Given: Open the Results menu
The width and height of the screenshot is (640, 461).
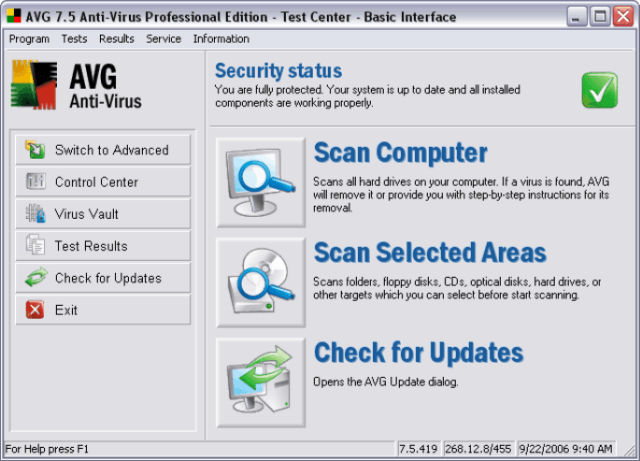Looking at the screenshot, I should tap(117, 39).
